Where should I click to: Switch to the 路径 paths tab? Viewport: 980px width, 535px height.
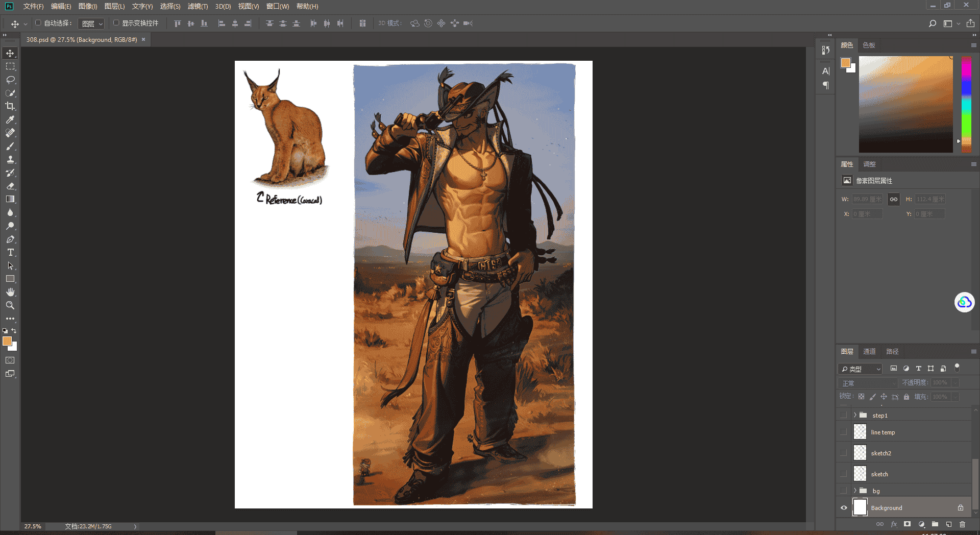[x=892, y=351]
